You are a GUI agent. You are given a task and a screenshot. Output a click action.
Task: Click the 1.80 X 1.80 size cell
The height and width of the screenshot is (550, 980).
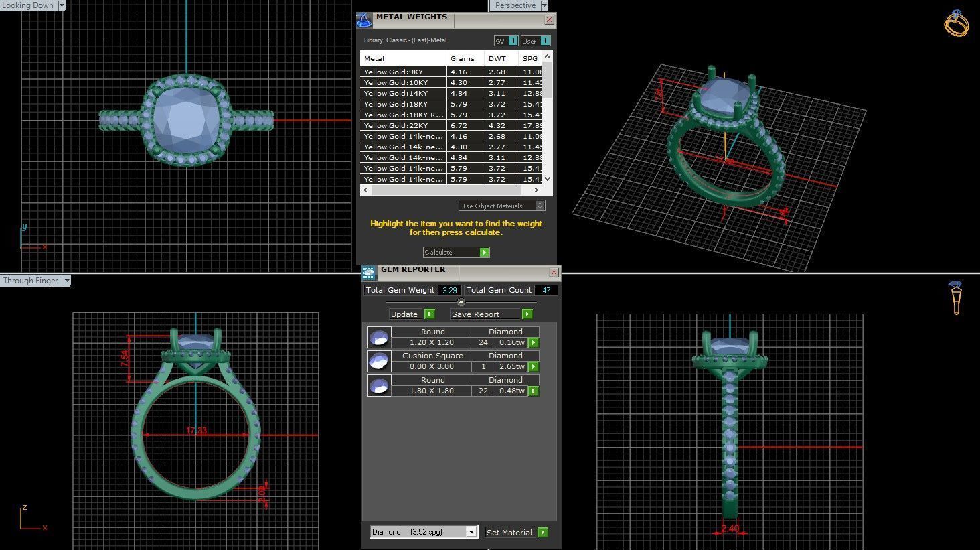[x=432, y=391]
